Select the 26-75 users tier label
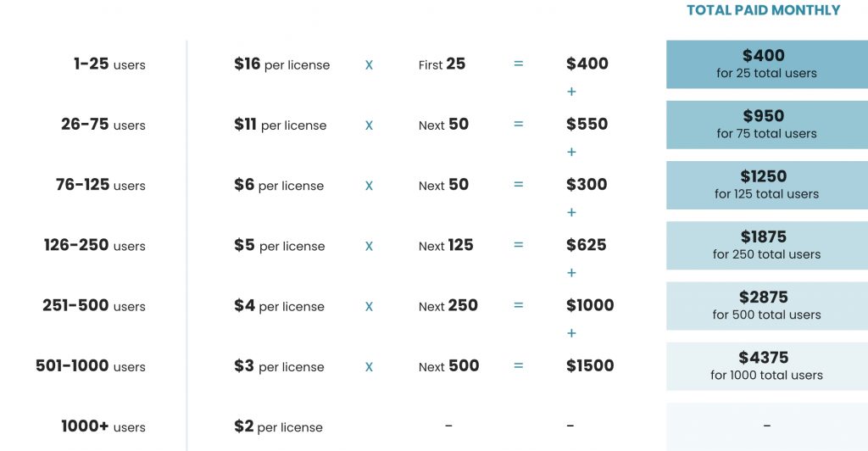 click(103, 125)
